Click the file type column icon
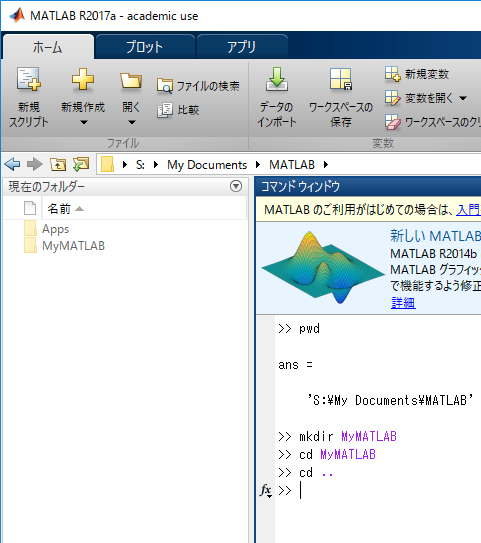481x543 pixels. click(30, 208)
